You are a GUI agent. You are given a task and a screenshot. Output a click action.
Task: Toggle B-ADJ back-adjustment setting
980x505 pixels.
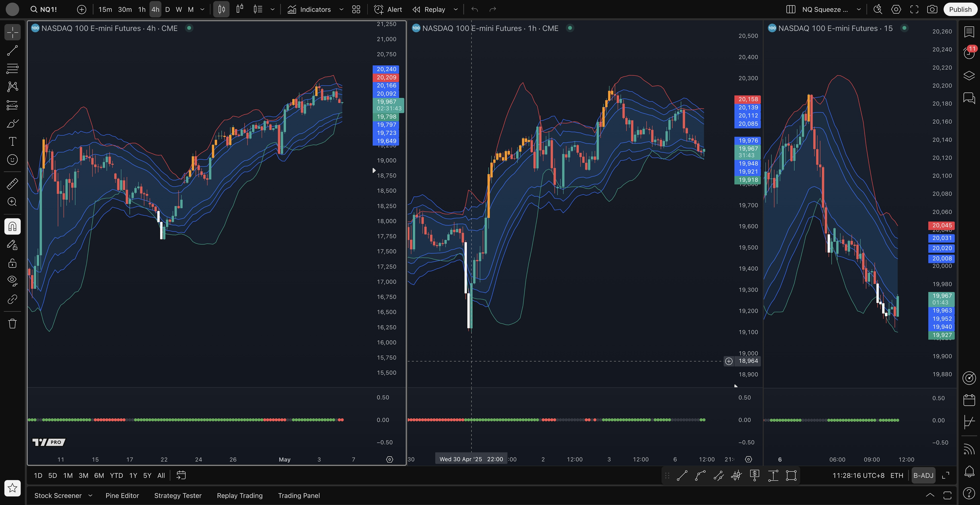[x=923, y=475]
